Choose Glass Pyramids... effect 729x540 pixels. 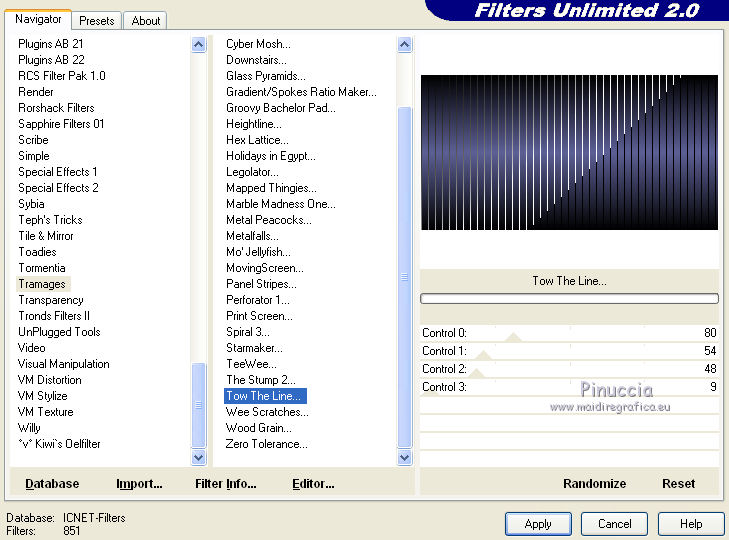tap(265, 76)
